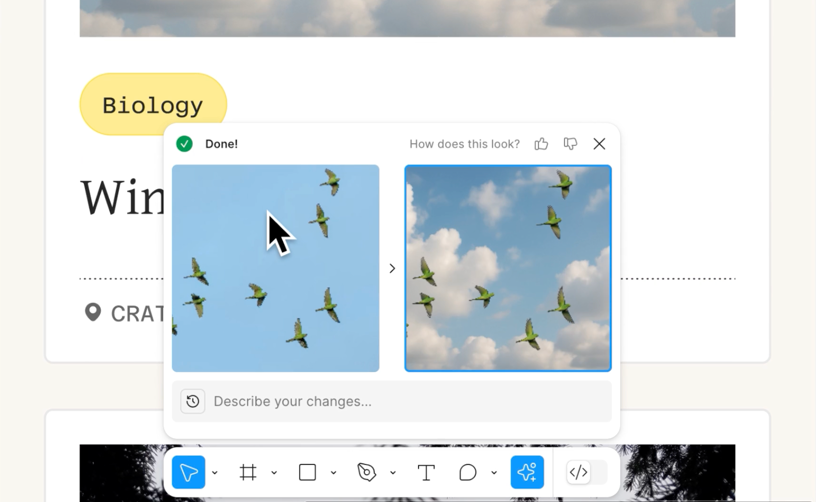This screenshot has width=816, height=502.
Task: Open the AI Actions sparkle tool
Action: [527, 472]
